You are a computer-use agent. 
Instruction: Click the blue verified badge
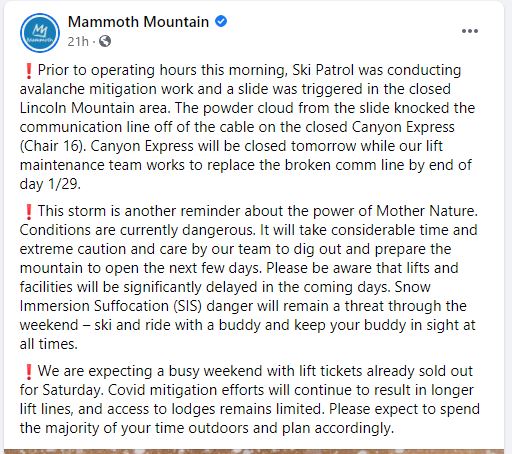pyautogui.click(x=221, y=22)
